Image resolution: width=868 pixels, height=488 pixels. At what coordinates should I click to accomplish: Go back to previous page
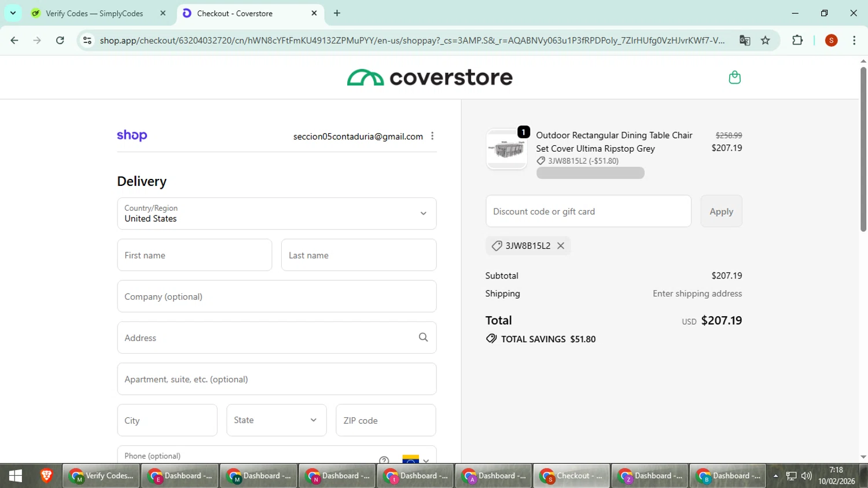click(x=14, y=41)
